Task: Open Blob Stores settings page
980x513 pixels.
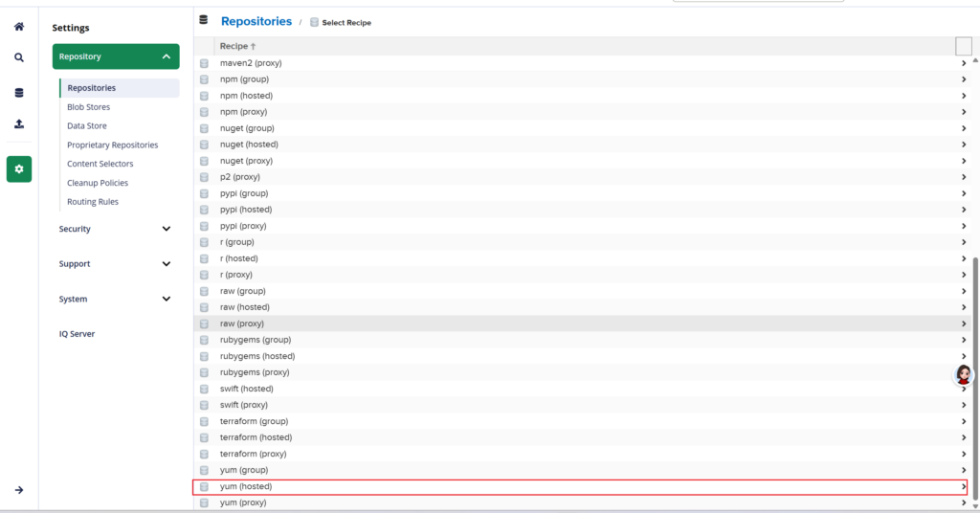Action: 88,107
